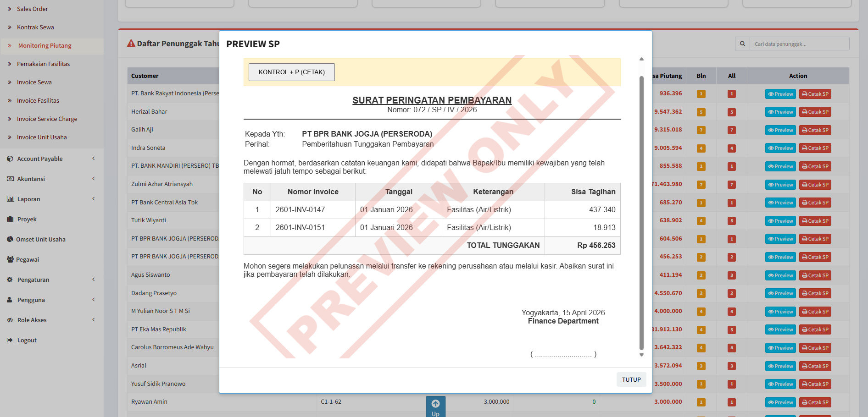This screenshot has height=417, width=868.
Task: Open the Monitoring Piutang menu item
Action: (45, 46)
